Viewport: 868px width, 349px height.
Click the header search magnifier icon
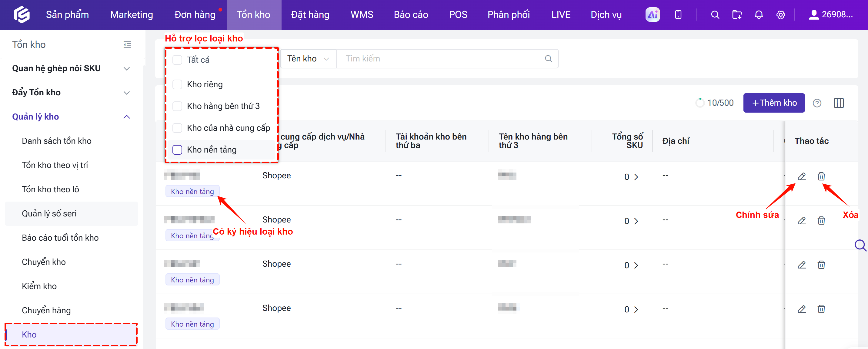[715, 15]
